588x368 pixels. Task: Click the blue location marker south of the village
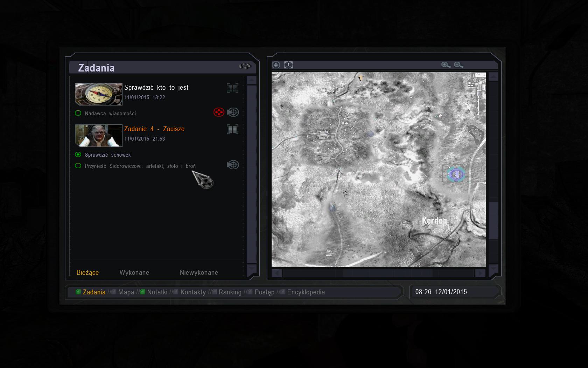[x=332, y=207]
